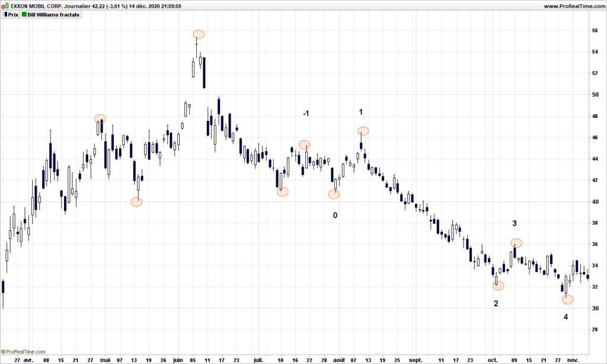Click the juin month label on date axis
607x364 pixels.
click(x=178, y=360)
